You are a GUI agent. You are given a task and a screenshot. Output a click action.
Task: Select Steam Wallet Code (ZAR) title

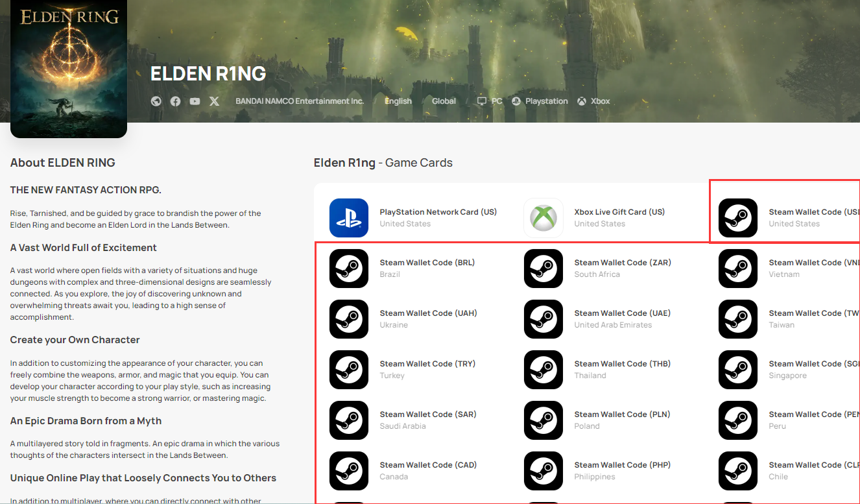[623, 263]
